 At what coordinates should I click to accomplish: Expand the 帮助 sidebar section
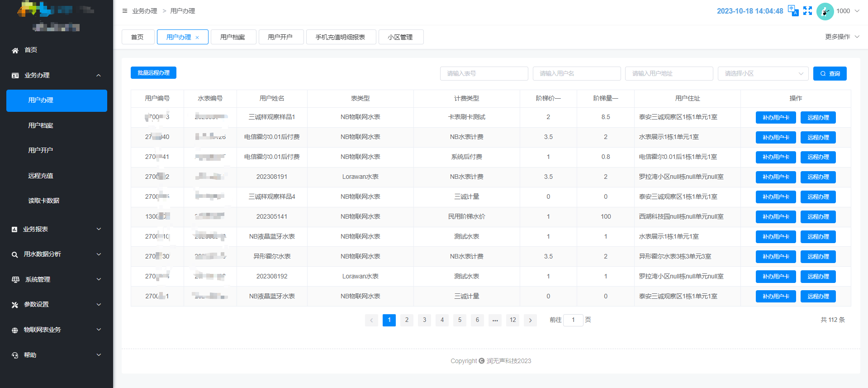99,355
